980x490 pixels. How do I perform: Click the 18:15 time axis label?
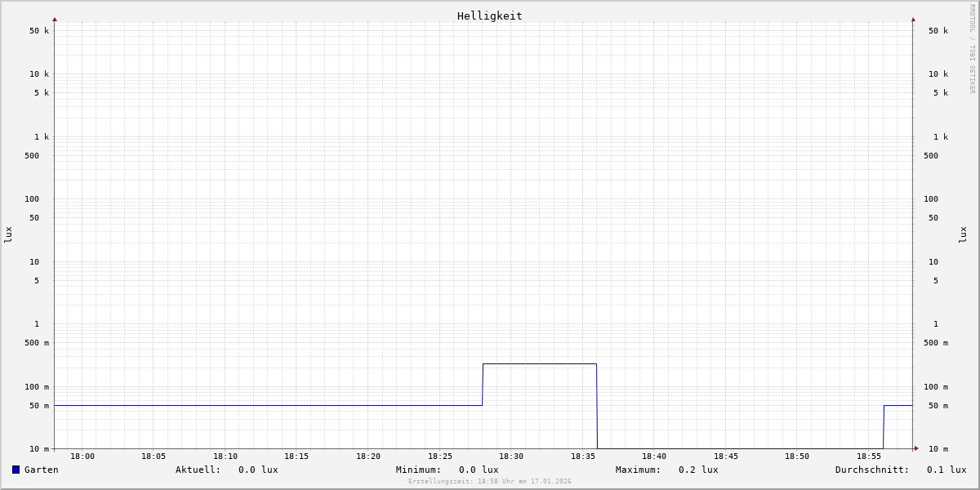point(296,457)
